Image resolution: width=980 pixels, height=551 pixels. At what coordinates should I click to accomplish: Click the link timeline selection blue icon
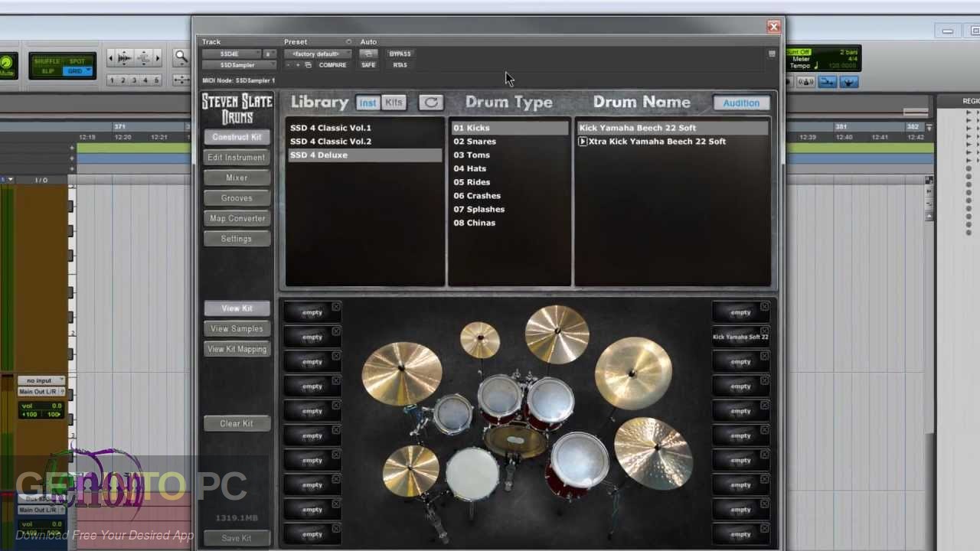click(828, 82)
